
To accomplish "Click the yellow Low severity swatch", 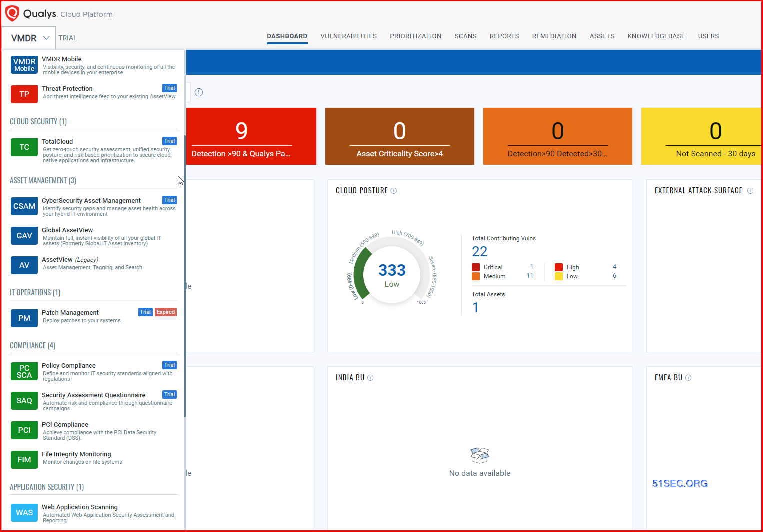I will coord(559,276).
